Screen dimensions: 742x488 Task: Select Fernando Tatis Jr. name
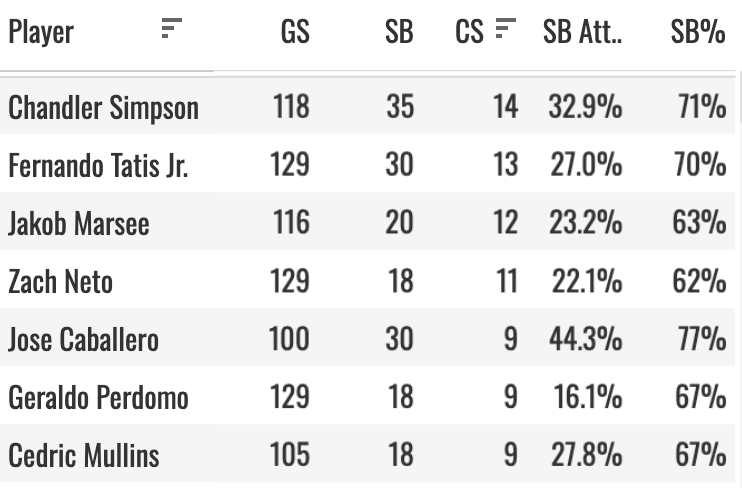point(98,165)
